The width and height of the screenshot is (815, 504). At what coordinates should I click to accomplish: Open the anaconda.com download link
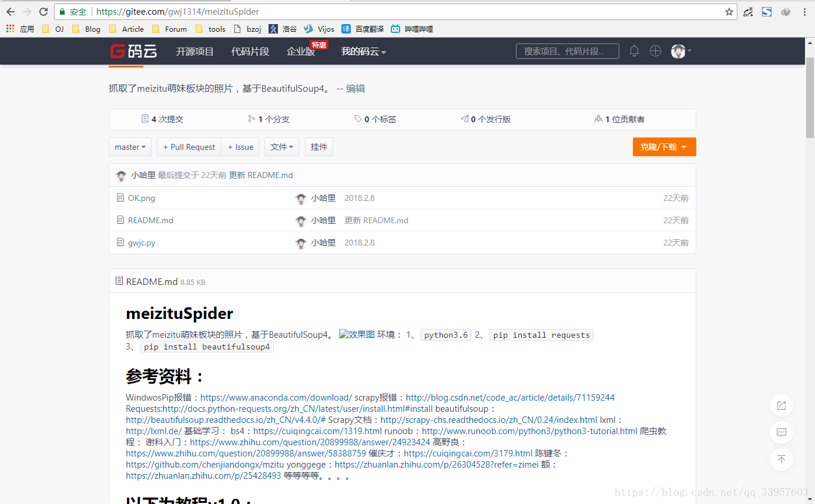276,398
